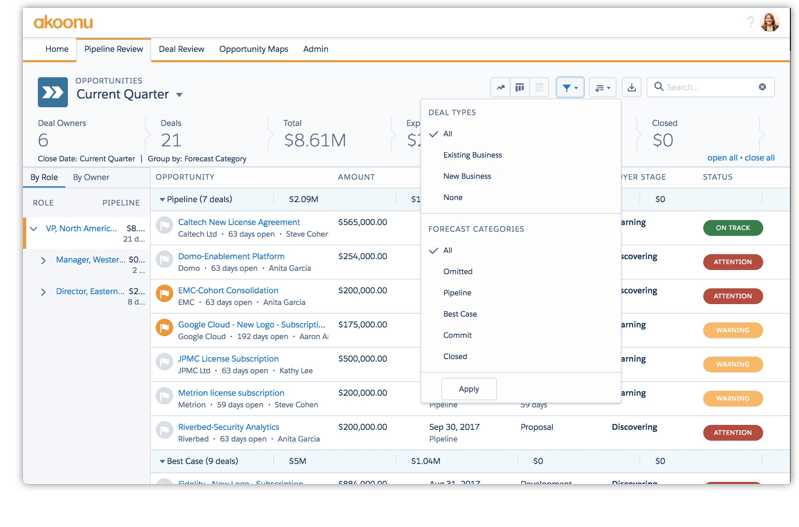The height and width of the screenshot is (527, 799).
Task: Click the close all link
Action: pyautogui.click(x=759, y=158)
